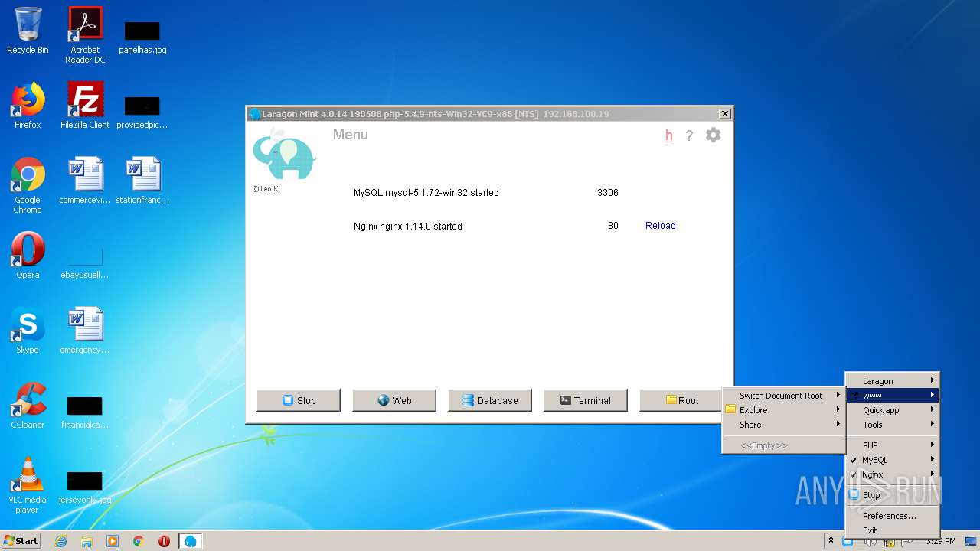
Task: Click the red 'h' hosting link icon
Action: [668, 135]
